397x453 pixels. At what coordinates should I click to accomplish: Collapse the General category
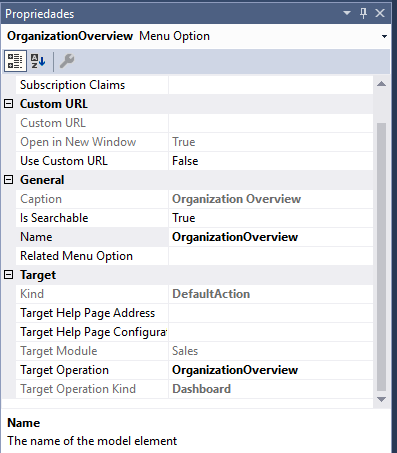[8, 180]
